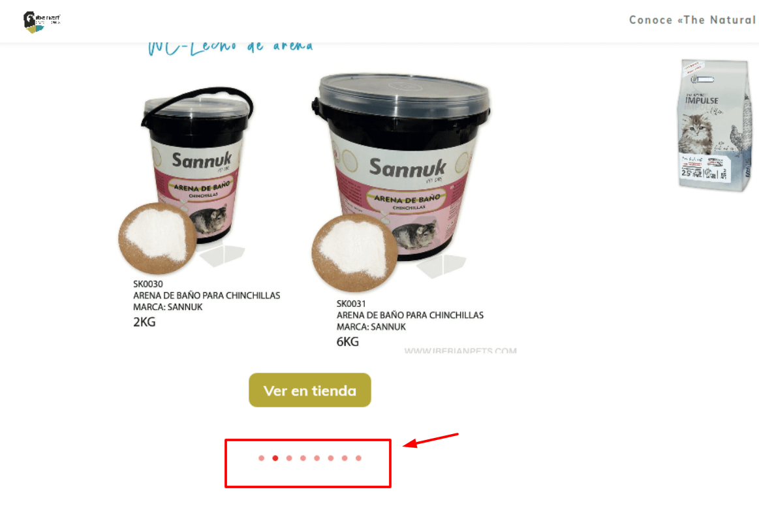
Task: Go to the third carousel slide dot
Action: pyautogui.click(x=289, y=458)
